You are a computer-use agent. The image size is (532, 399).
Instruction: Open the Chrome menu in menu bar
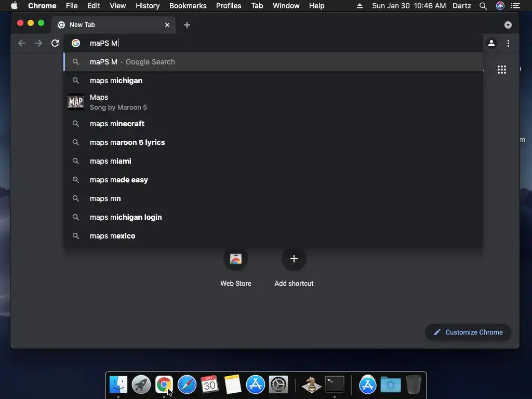pos(42,6)
